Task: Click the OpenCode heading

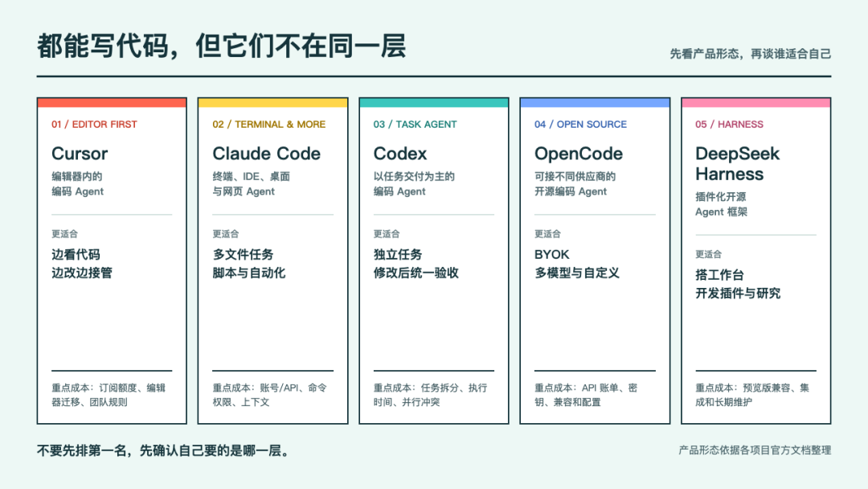Action: pyautogui.click(x=579, y=154)
